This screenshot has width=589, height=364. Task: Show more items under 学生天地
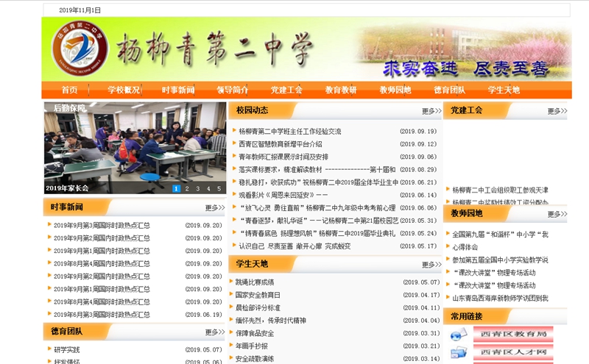click(x=431, y=265)
